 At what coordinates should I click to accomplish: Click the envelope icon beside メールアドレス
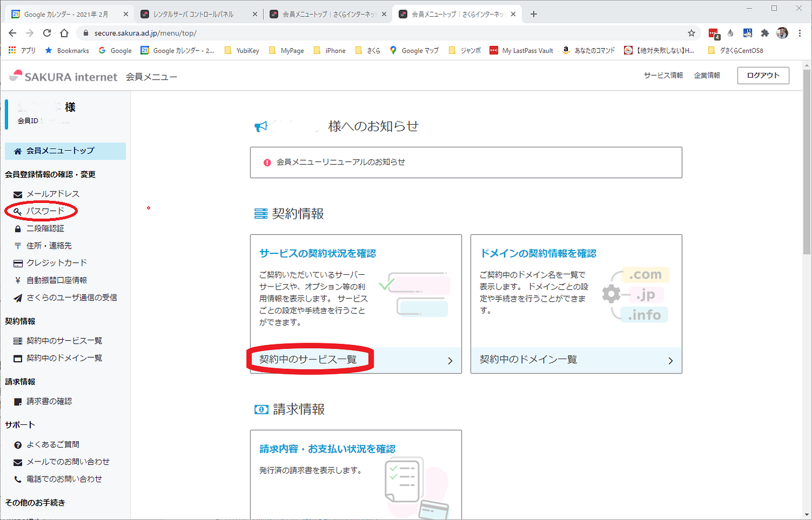(18, 194)
